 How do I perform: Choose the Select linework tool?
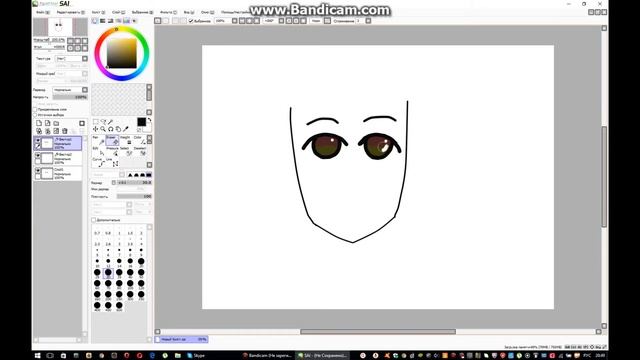click(126, 151)
